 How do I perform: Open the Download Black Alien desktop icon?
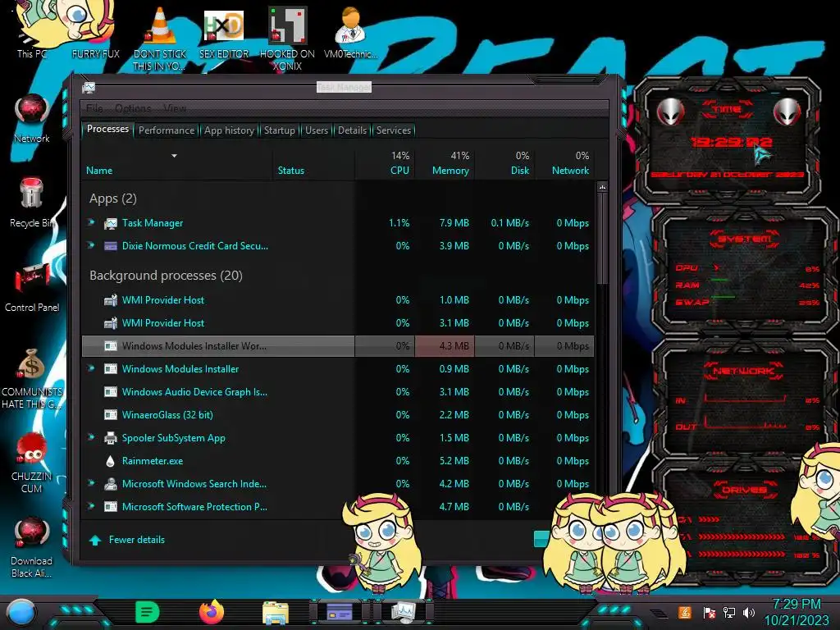[x=32, y=547]
